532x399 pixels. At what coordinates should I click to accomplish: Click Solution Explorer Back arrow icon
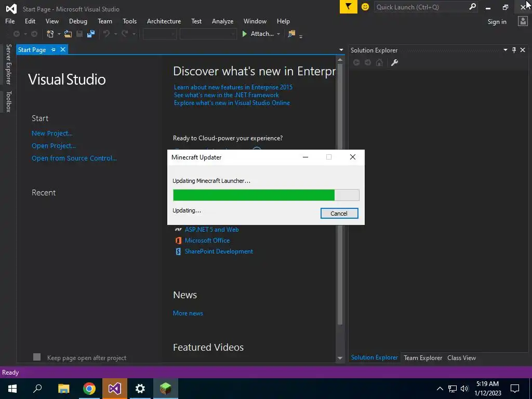(x=356, y=62)
